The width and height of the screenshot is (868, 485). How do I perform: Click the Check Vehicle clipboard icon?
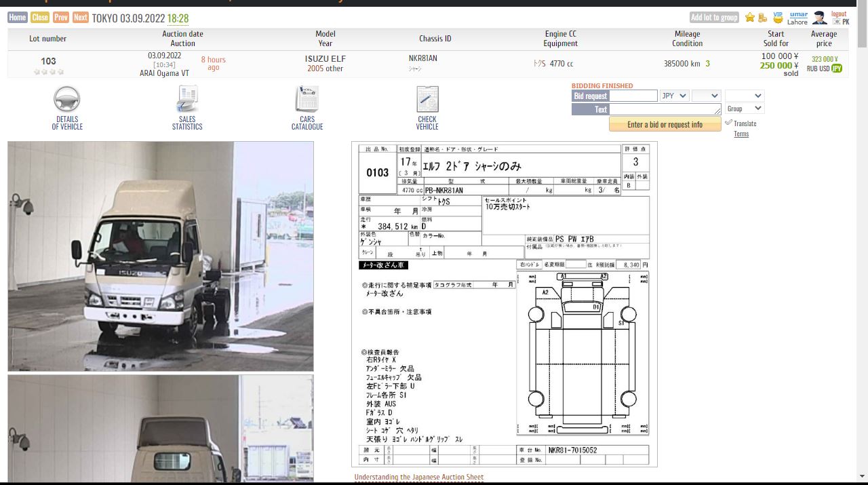tap(427, 100)
